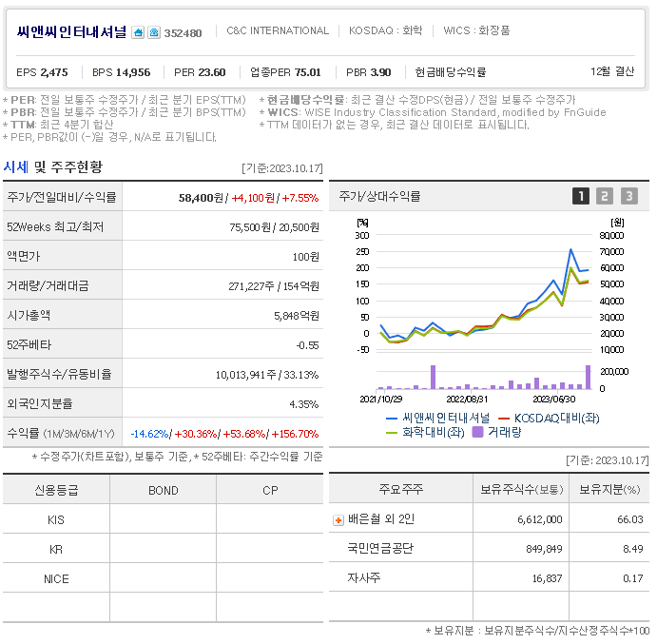Screen dimensions: 657x644
Task: Click the 국민연금공단 shareholder name
Action: (x=380, y=549)
